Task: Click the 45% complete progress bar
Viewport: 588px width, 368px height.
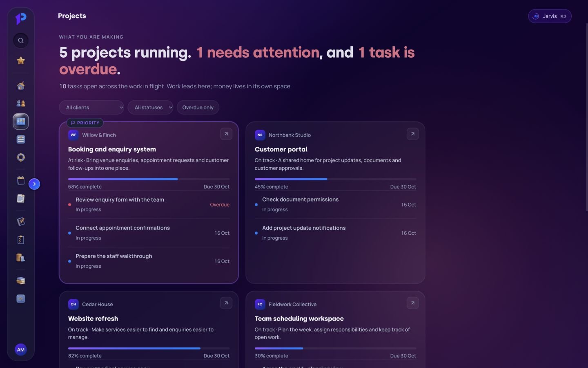Action: tap(335, 179)
